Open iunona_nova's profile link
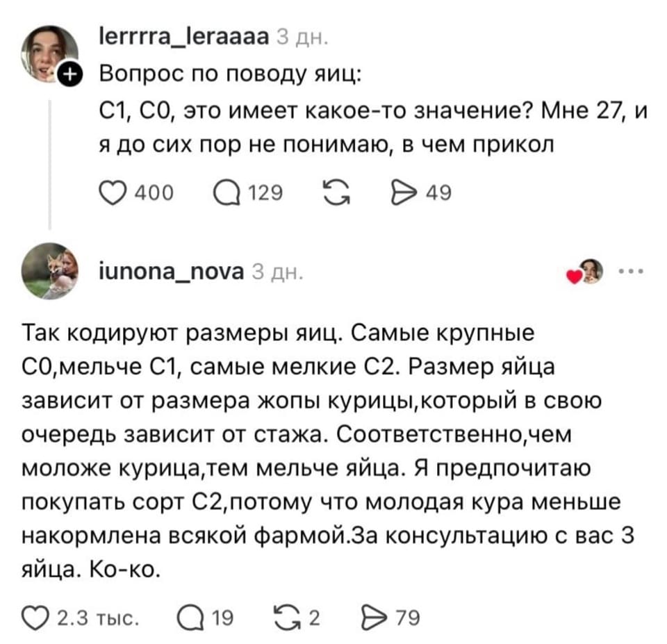Screen dimensions: 667x644 (170, 272)
